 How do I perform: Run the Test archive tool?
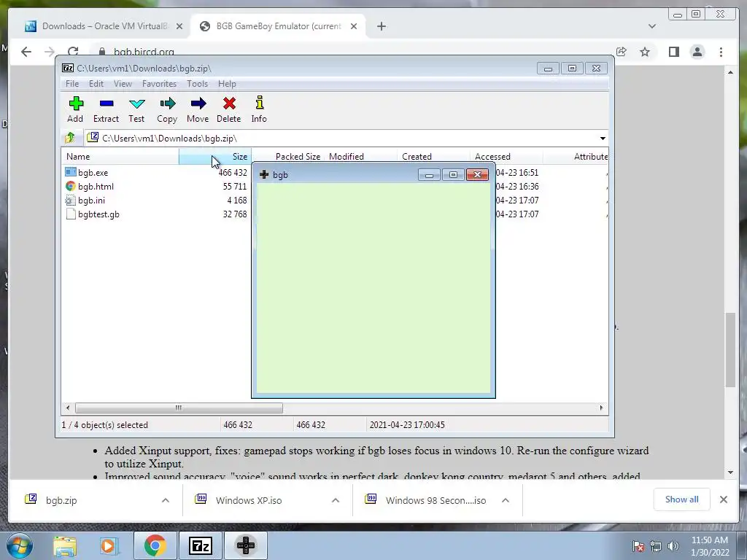pyautogui.click(x=136, y=104)
